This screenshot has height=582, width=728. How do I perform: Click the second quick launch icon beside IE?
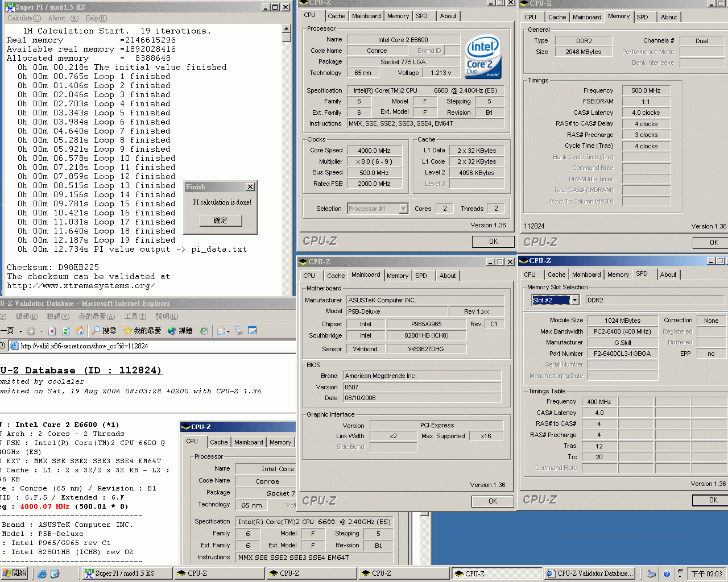pyautogui.click(x=55, y=574)
